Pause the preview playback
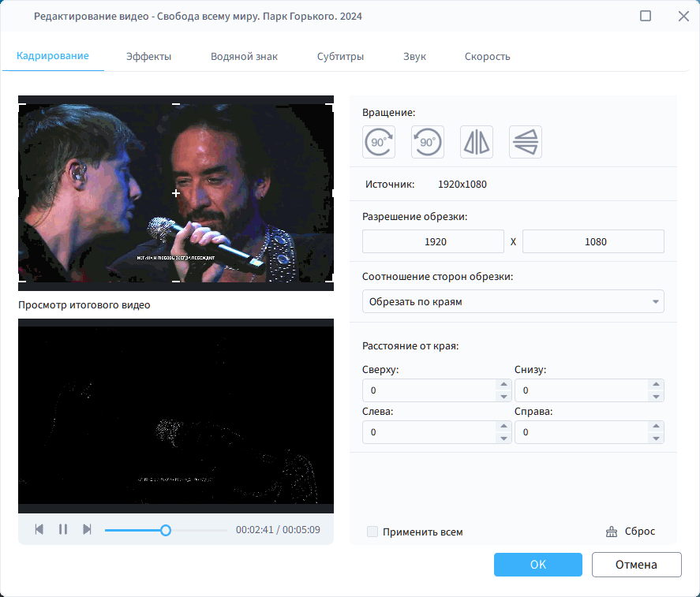Screen dimensions: 700x597 63,529
